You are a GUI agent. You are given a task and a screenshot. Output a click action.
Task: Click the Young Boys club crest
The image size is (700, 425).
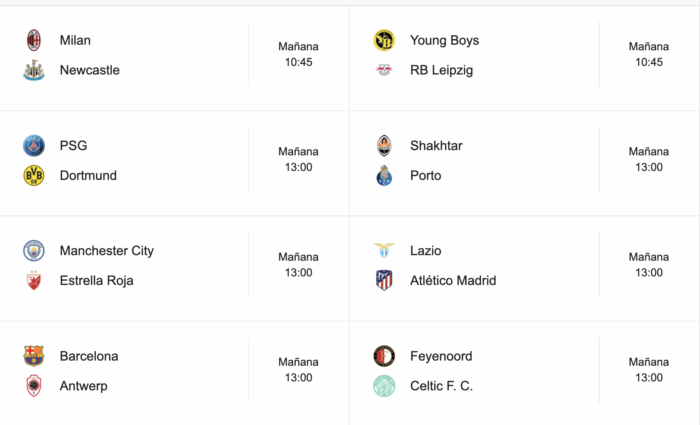[384, 40]
